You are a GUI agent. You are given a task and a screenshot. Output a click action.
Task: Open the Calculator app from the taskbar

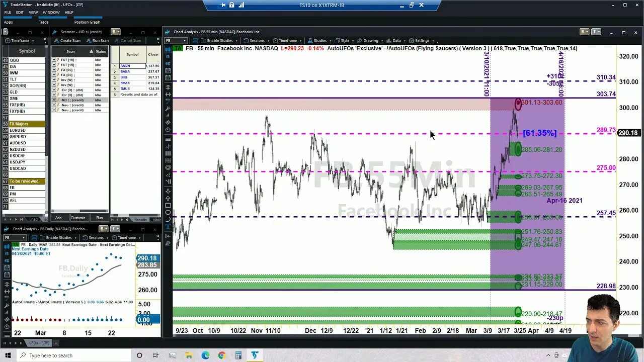(238, 355)
